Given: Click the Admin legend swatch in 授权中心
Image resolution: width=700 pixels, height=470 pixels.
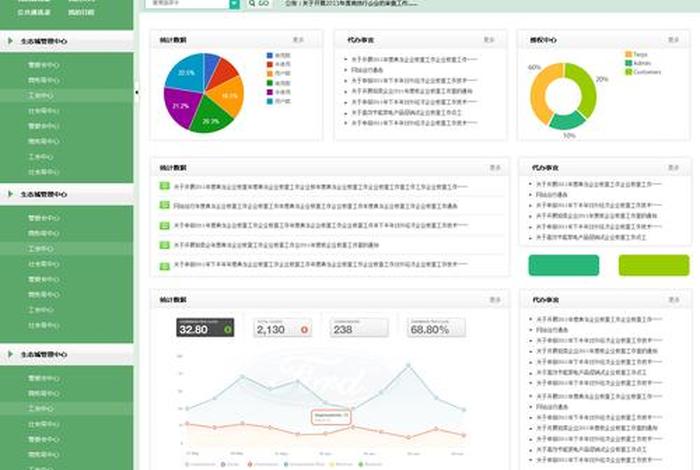Looking at the screenshot, I should click(629, 63).
